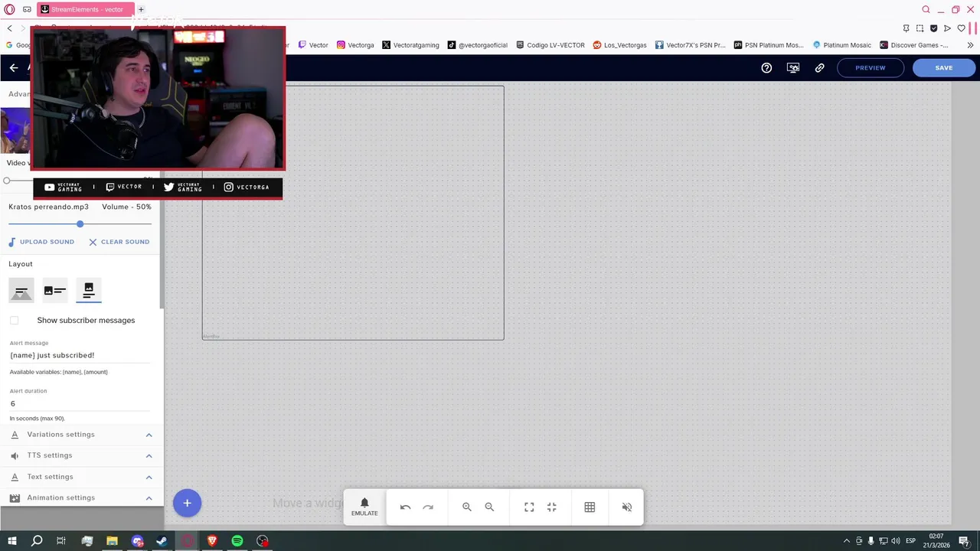This screenshot has height=551, width=980.
Task: Click the alert widget box on canvas
Action: coord(353,213)
